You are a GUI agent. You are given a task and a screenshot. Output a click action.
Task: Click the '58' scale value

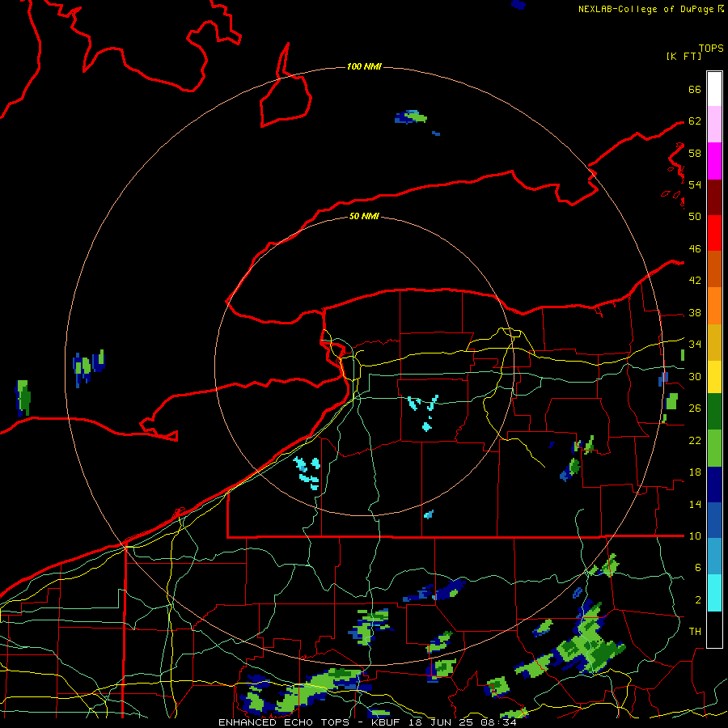695,153
